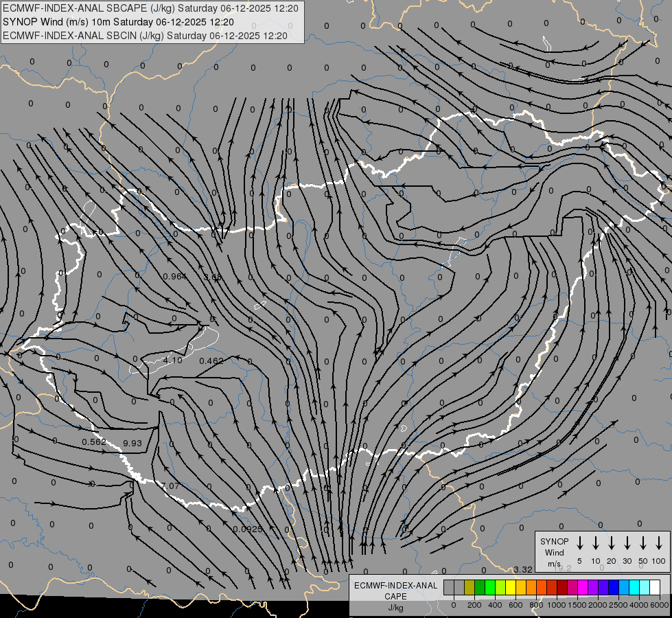Image resolution: width=672 pixels, height=618 pixels.
Task: Click the 0.562 value on the map
Action: (x=94, y=442)
